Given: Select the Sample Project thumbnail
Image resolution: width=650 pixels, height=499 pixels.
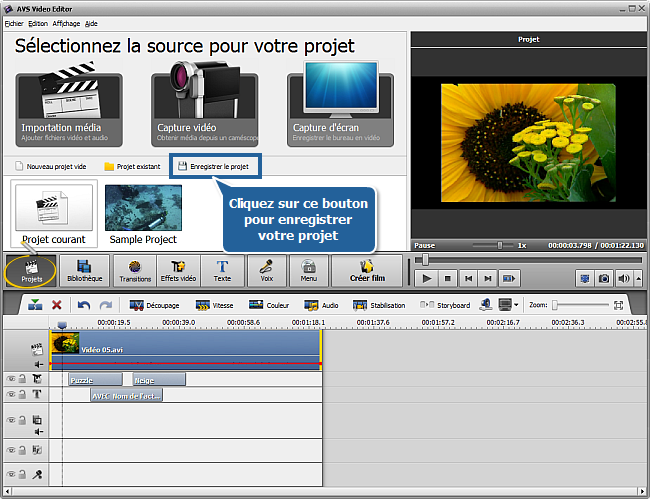Looking at the screenshot, I should tap(143, 215).
